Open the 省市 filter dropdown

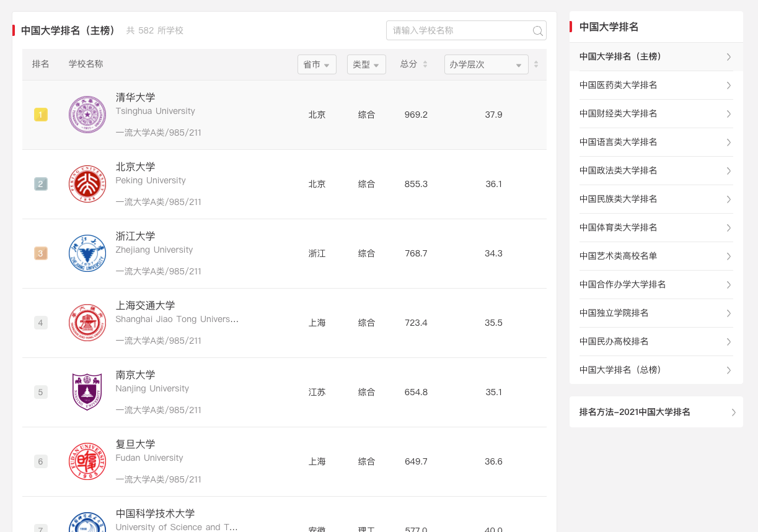click(x=317, y=64)
